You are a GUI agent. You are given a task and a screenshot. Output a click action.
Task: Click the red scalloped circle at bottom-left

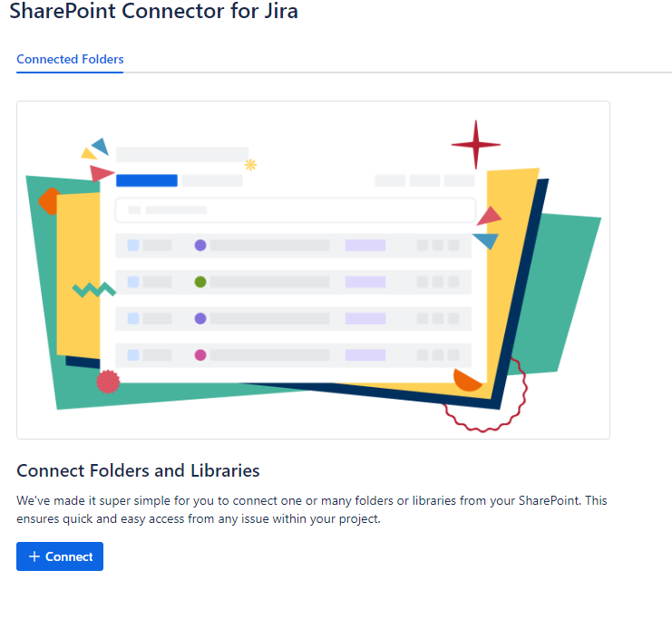(x=108, y=382)
